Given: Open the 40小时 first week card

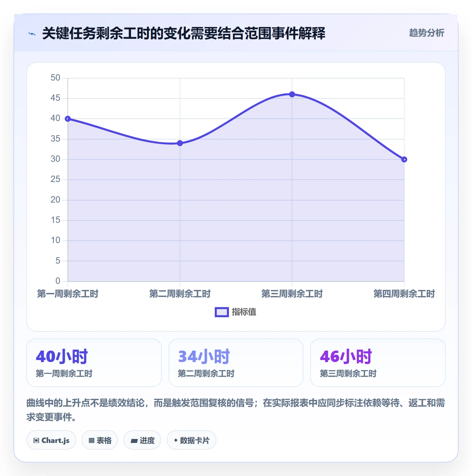Looking at the screenshot, I should click(94, 363).
